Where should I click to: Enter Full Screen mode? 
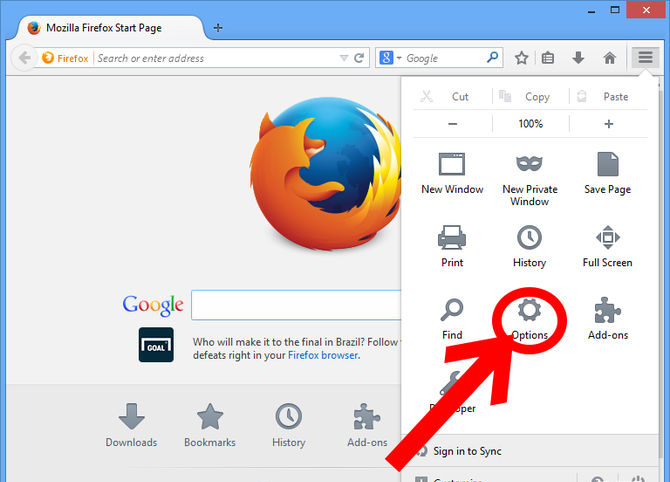coord(607,246)
